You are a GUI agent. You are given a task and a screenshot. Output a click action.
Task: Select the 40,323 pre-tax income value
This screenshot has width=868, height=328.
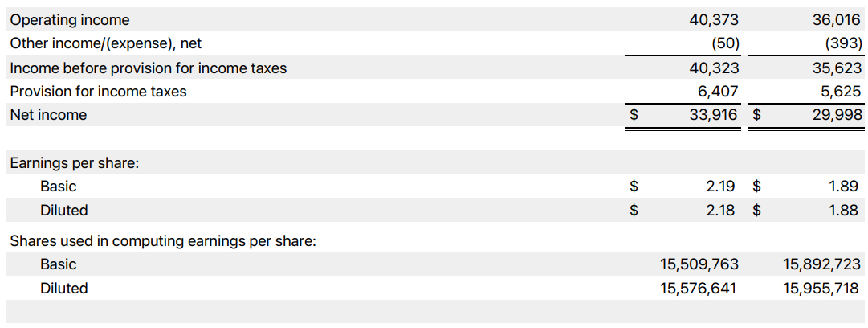714,68
